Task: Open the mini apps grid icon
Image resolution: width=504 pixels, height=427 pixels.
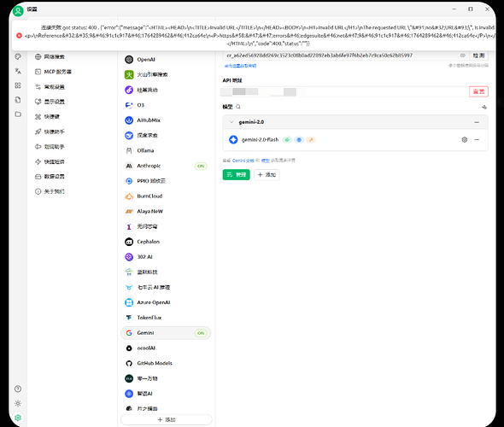Action: [18, 85]
